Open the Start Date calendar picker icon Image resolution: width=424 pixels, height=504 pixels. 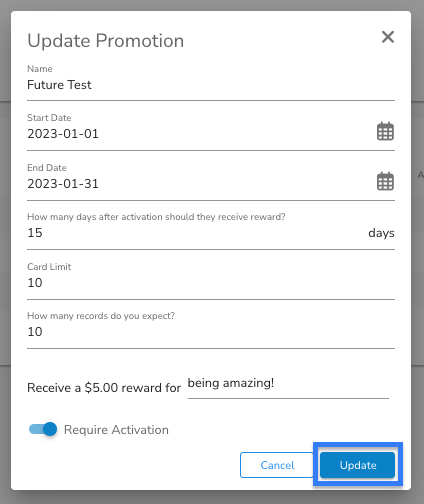pos(385,131)
